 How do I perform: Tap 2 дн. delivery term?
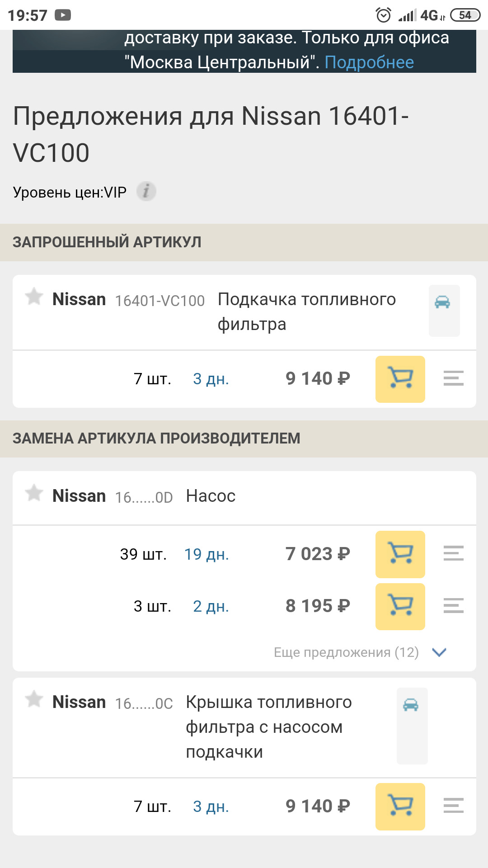[211, 606]
